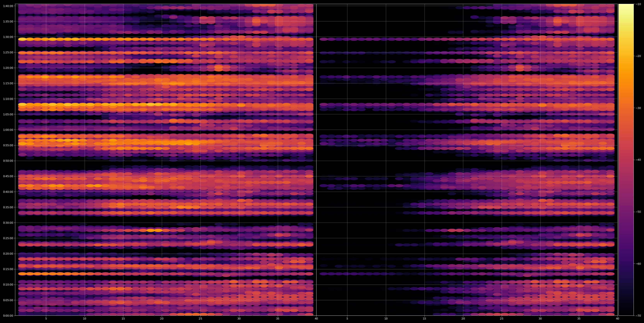Screen dimensions: 644x323
Task: Pick x-axis label 20 under right heatmap
Action: coord(463,319)
